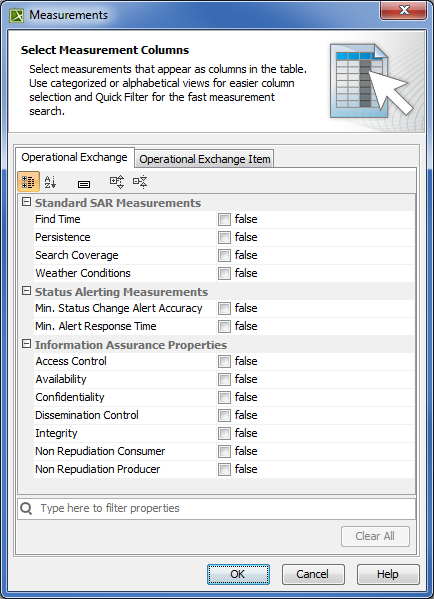Collapse the Standard SAR Measurements group
The width and height of the screenshot is (434, 599).
[x=26, y=202]
